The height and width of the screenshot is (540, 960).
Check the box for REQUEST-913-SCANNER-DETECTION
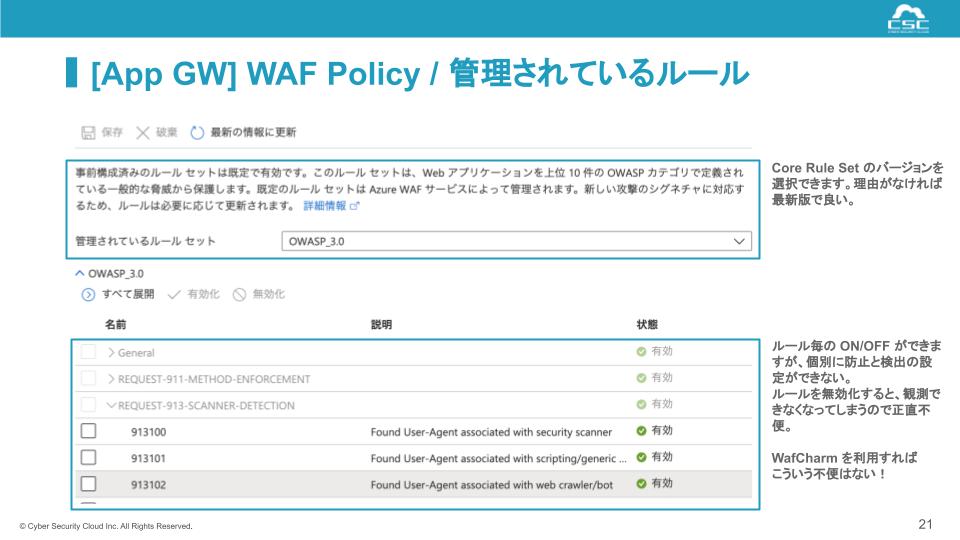(89, 404)
